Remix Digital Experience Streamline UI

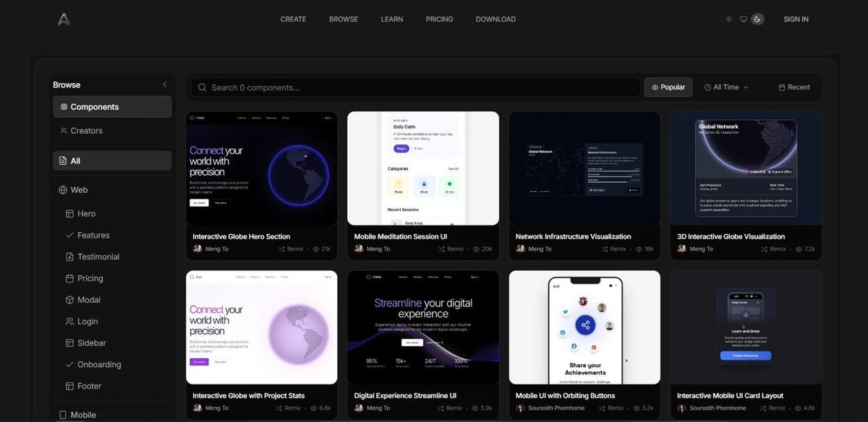450,408
